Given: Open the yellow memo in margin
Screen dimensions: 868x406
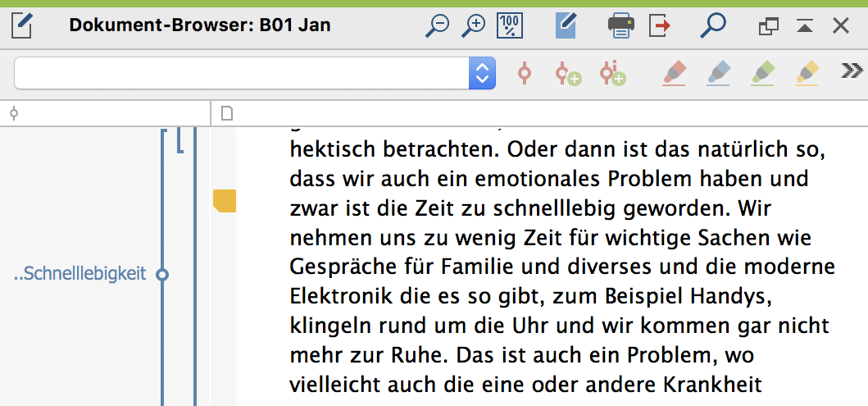Looking at the screenshot, I should tap(225, 200).
